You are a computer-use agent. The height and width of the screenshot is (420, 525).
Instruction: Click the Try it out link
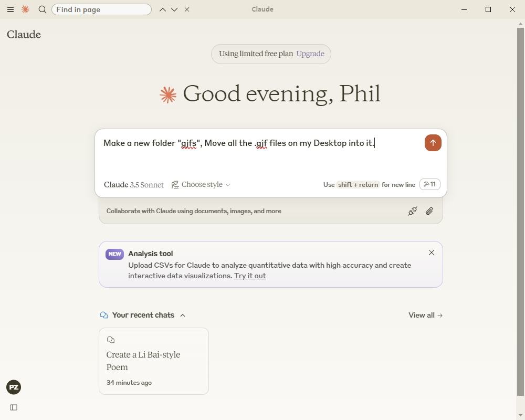coord(250,276)
